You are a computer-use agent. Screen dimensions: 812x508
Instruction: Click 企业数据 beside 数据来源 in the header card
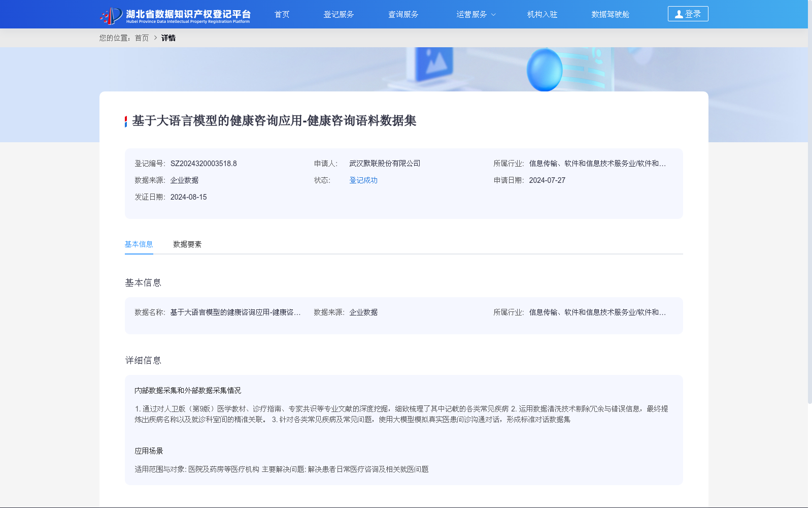tap(184, 180)
